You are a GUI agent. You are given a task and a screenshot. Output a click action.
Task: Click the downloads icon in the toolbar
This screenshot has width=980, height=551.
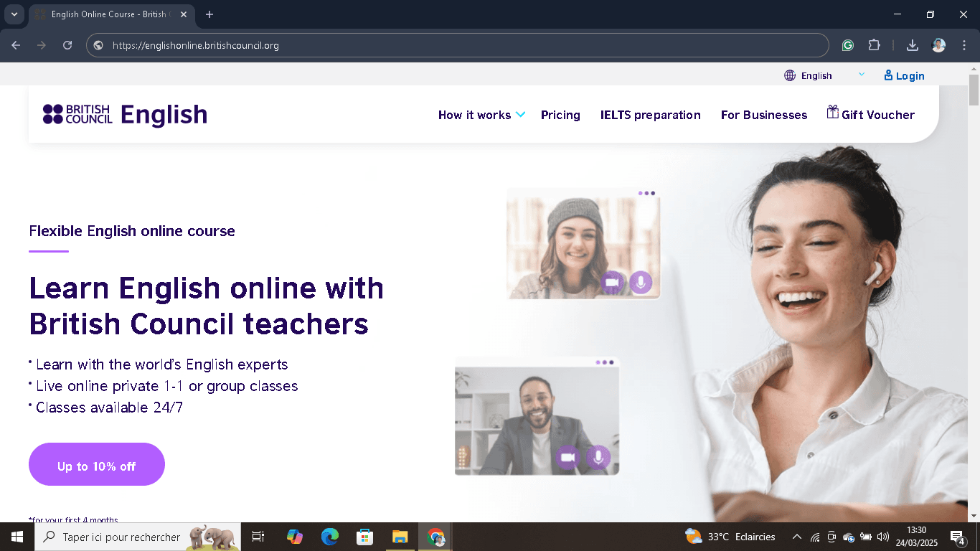coord(912,44)
